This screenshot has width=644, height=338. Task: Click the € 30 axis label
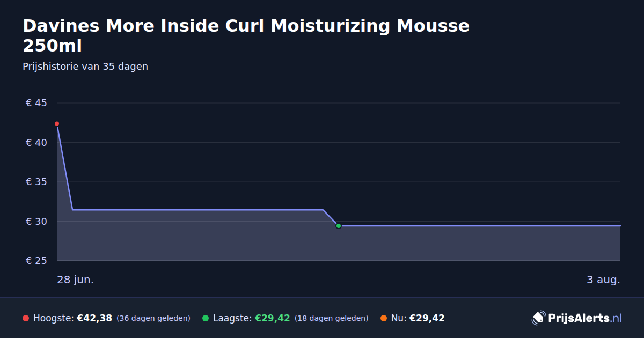click(36, 222)
